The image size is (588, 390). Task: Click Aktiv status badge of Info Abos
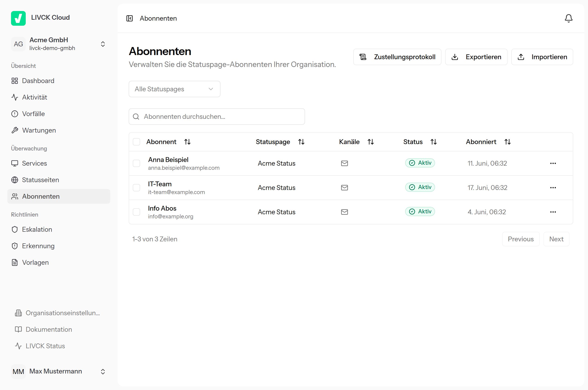(x=420, y=212)
